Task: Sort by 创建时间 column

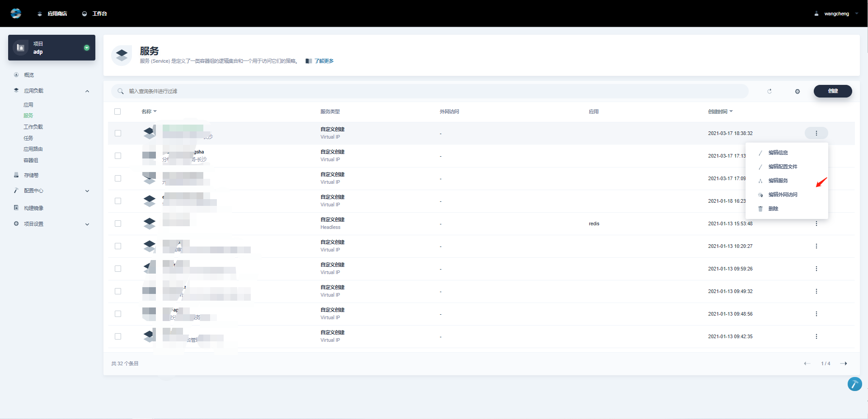Action: click(720, 112)
